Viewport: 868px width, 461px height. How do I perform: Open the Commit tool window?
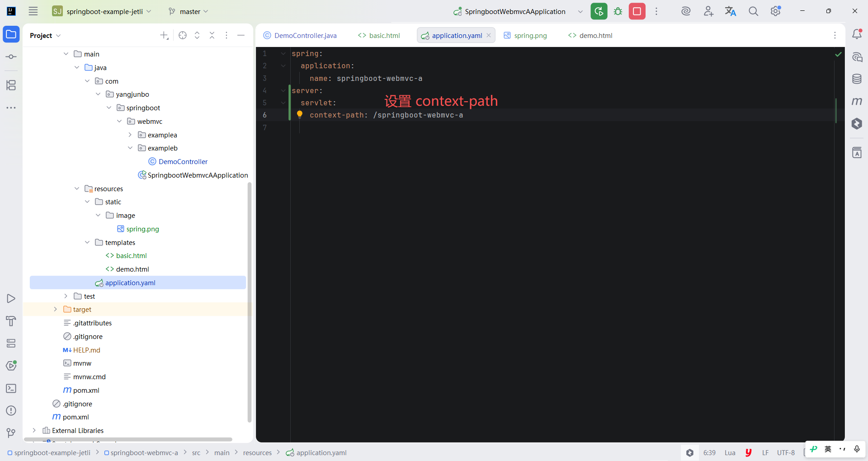pos(11,57)
